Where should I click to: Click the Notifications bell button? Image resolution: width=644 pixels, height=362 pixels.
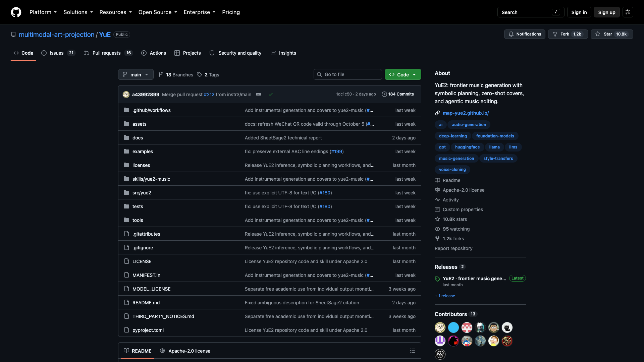[525, 34]
